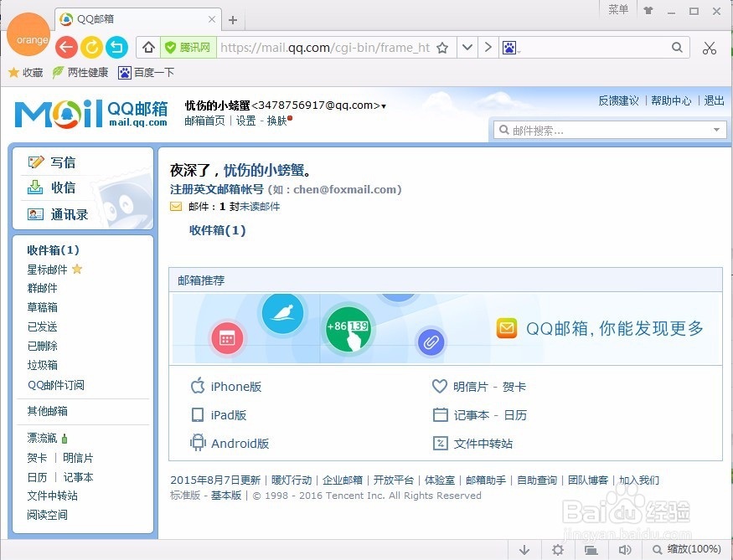Click the 写信 compose mail icon

pyautogui.click(x=35, y=162)
